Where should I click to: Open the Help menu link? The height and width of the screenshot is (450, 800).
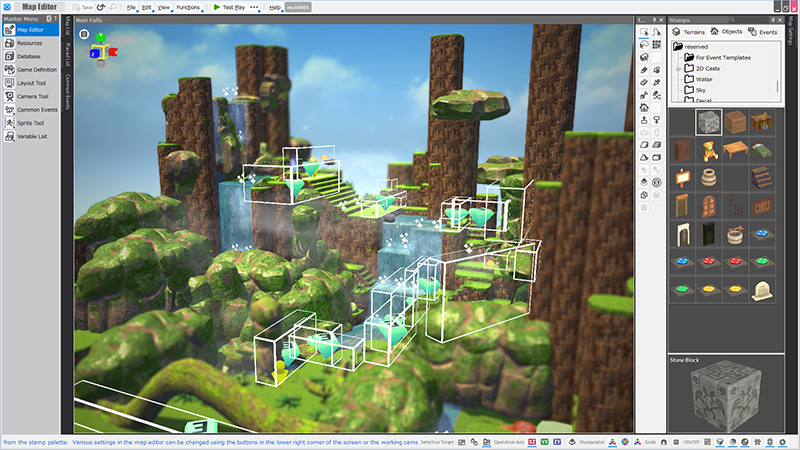coord(274,7)
